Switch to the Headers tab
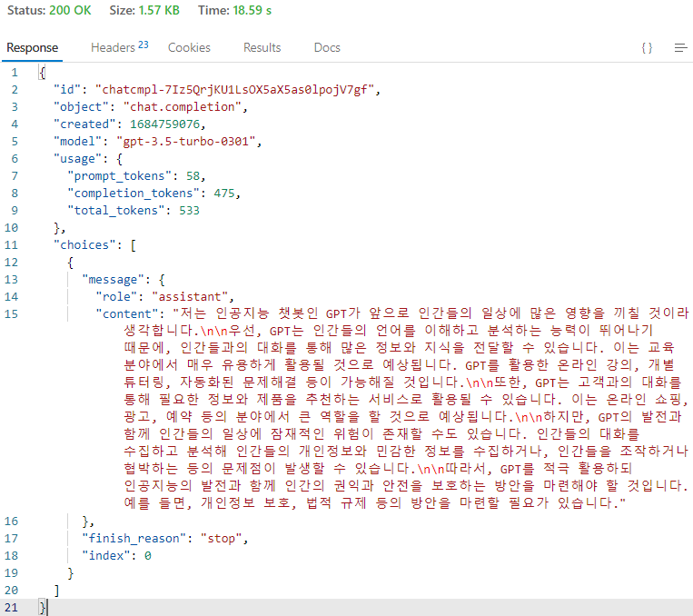Image resolution: width=693 pixels, height=616 pixels. tap(113, 48)
